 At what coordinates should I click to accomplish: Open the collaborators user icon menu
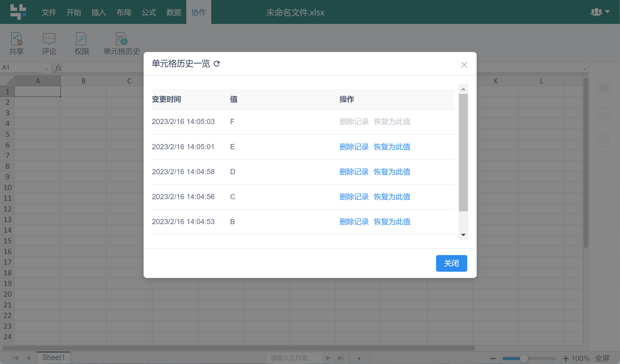pyautogui.click(x=600, y=12)
